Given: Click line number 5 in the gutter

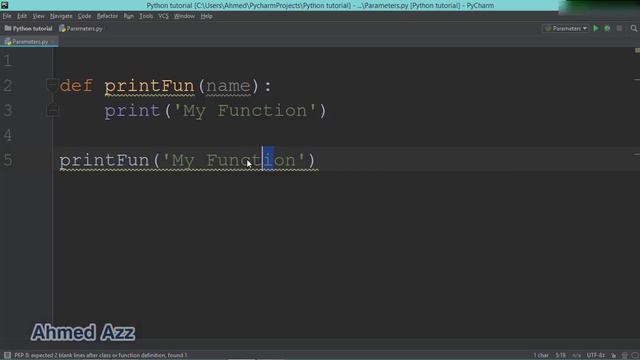Looking at the screenshot, I should click(7, 160).
